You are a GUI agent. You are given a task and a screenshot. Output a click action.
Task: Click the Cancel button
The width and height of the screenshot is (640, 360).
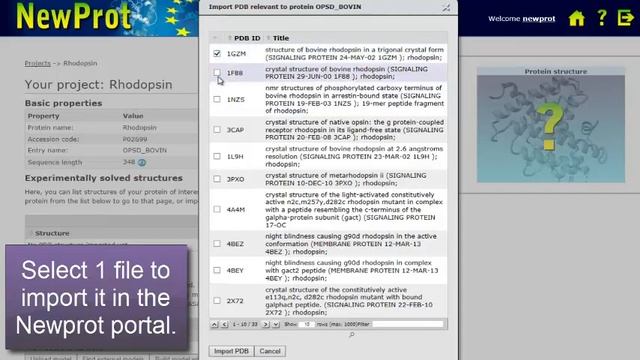270,351
